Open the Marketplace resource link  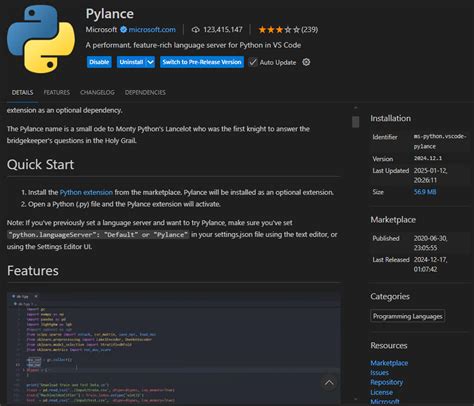tap(389, 363)
